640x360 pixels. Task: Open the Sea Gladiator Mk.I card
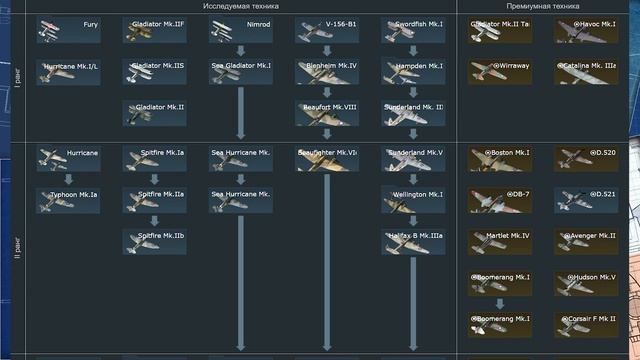(x=241, y=71)
